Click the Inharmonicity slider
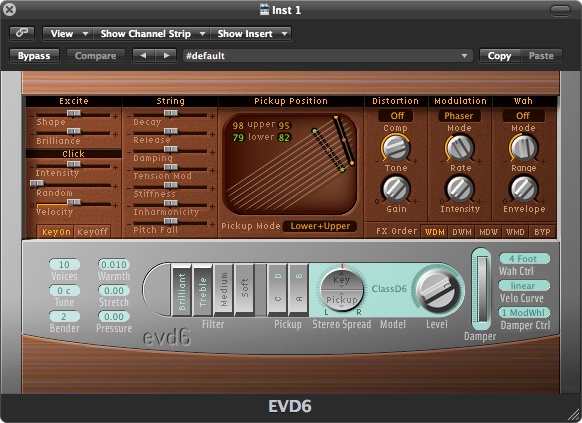Viewport: 582px width, 423px height. pyautogui.click(x=170, y=203)
